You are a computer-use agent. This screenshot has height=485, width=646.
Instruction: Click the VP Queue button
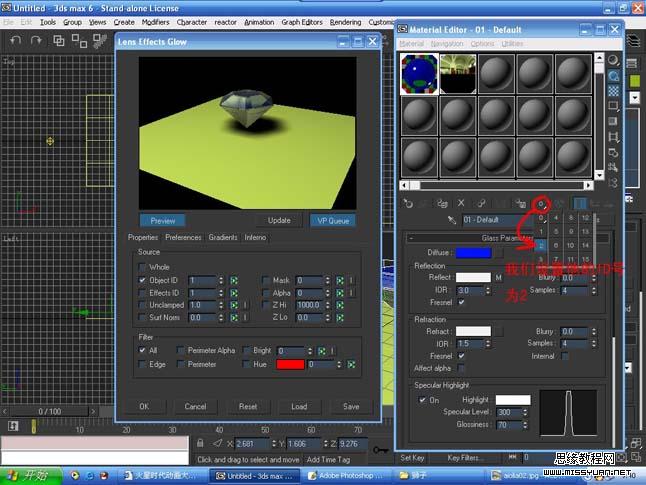click(x=333, y=221)
